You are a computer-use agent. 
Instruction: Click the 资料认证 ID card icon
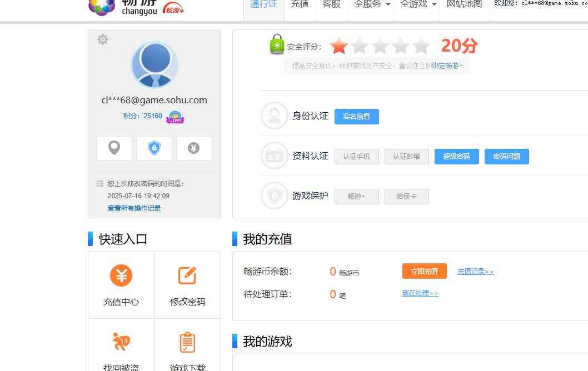click(x=274, y=156)
